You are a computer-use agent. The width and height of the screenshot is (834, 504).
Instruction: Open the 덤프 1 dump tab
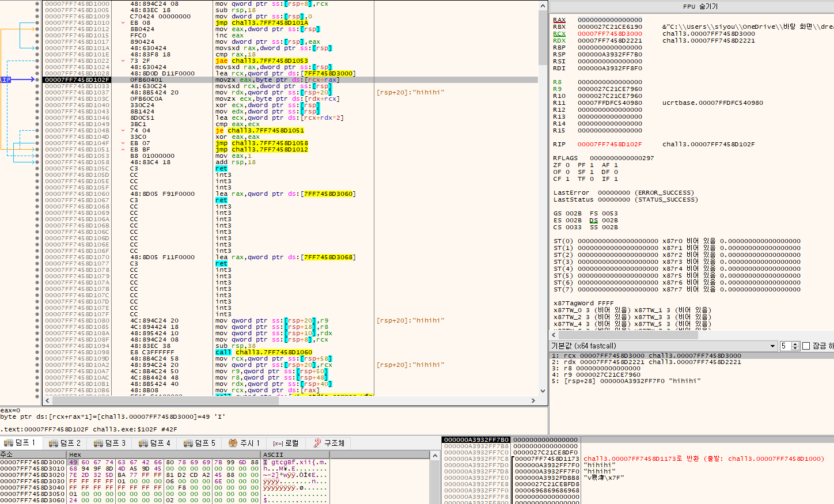20,443
